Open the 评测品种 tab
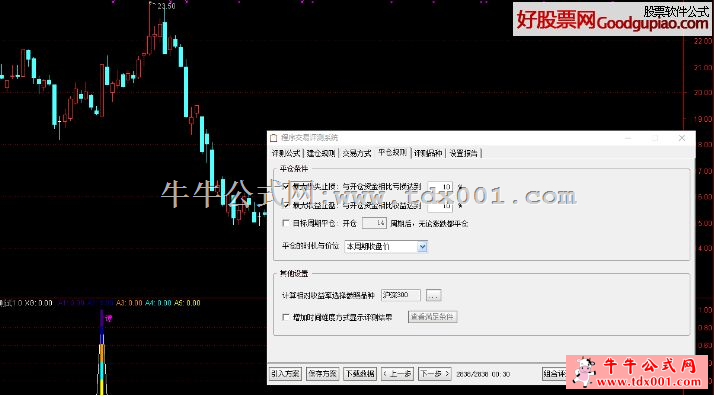This screenshot has height=395, width=714. coord(428,153)
